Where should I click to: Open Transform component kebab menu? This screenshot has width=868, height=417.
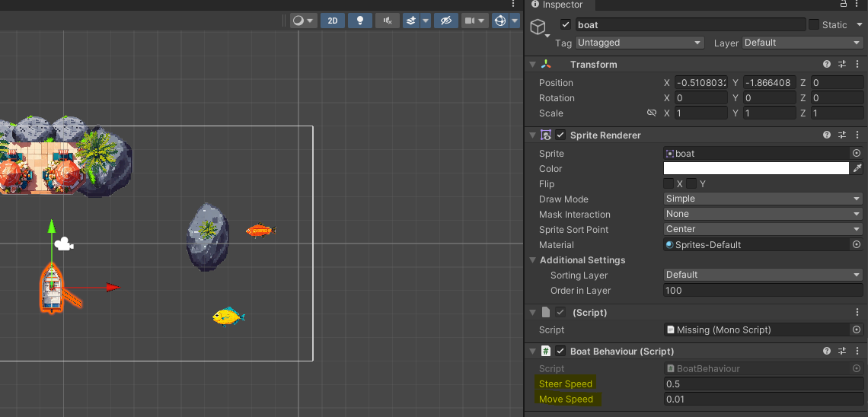click(x=857, y=64)
